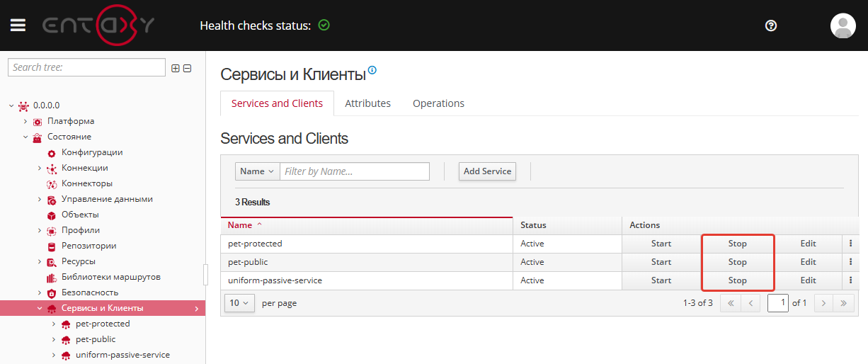Switch to the Attributes tab

point(367,103)
